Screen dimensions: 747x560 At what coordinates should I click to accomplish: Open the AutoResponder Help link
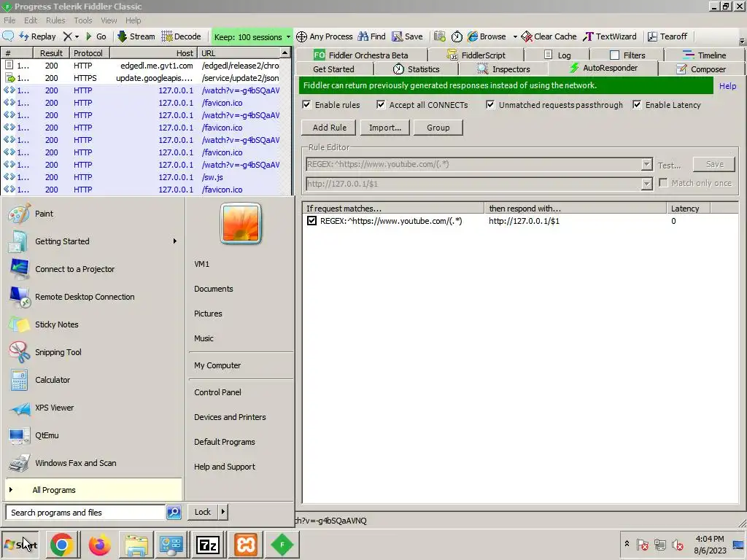[x=727, y=86]
